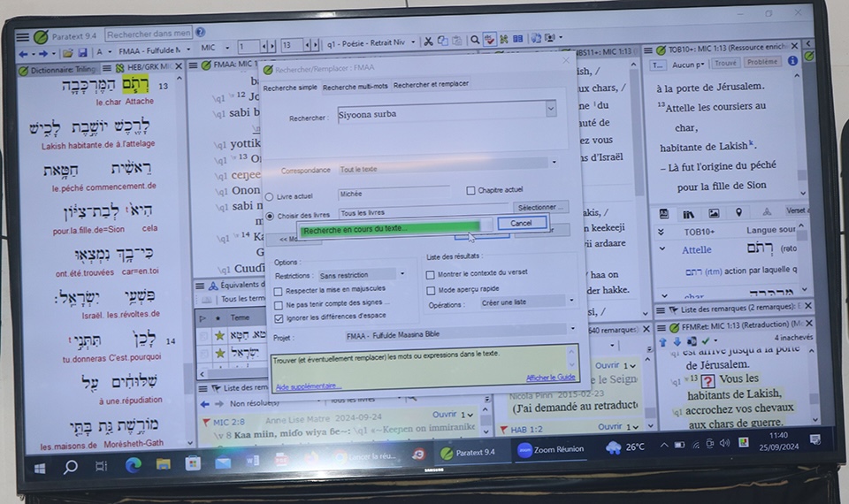Open the Opérations dropdown
849x504 pixels.
(x=571, y=300)
